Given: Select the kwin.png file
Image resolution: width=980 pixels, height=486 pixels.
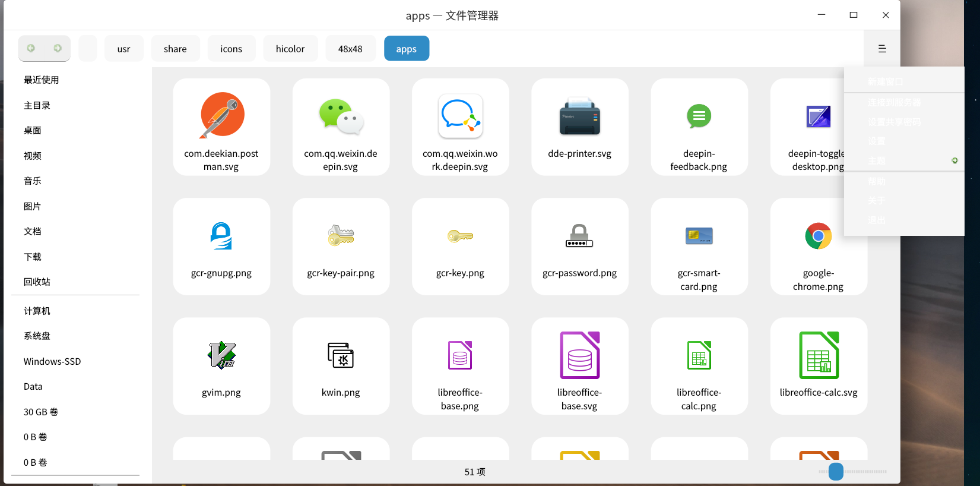Looking at the screenshot, I should [341, 366].
